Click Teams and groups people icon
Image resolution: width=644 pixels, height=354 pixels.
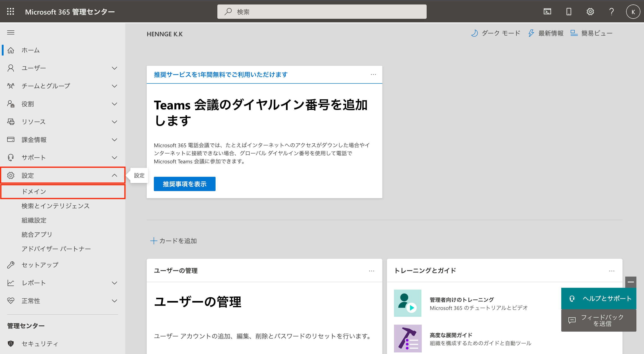tap(11, 86)
